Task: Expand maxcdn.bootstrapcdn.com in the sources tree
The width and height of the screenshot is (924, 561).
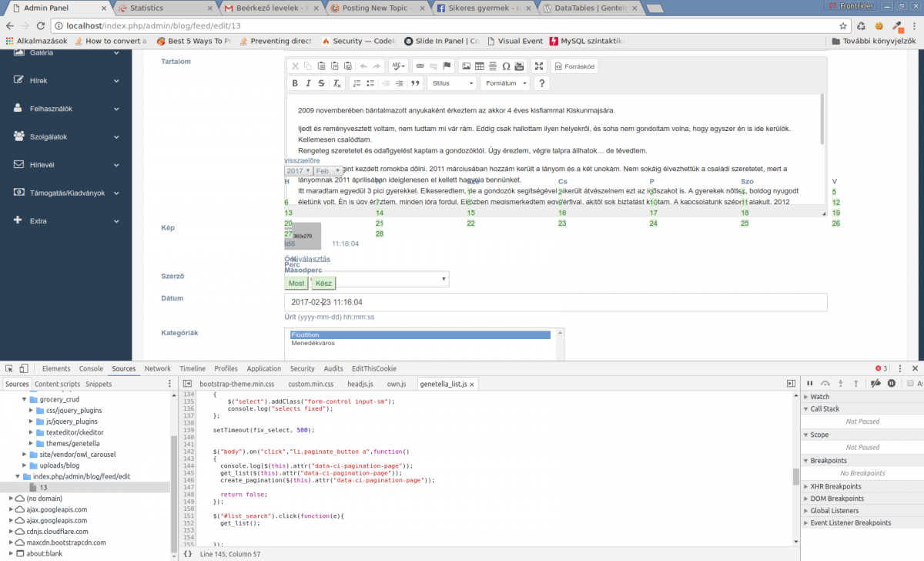Action: tap(12, 542)
